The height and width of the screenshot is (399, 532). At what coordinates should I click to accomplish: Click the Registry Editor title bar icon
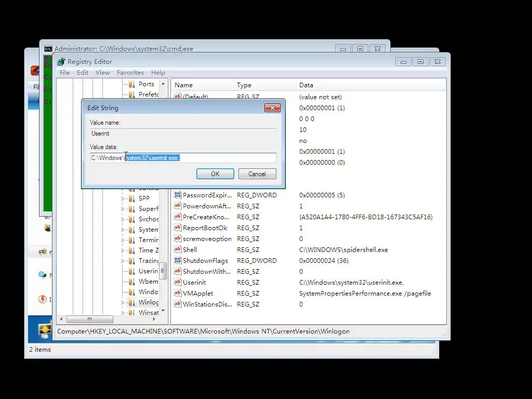click(x=61, y=61)
